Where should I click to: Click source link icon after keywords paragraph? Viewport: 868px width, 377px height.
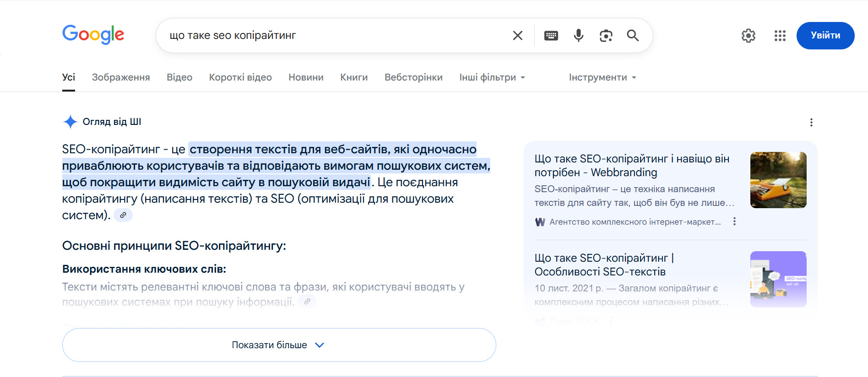pos(307,302)
